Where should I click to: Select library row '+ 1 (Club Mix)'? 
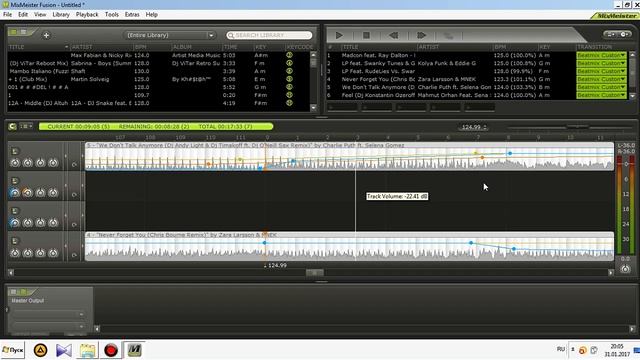point(159,79)
